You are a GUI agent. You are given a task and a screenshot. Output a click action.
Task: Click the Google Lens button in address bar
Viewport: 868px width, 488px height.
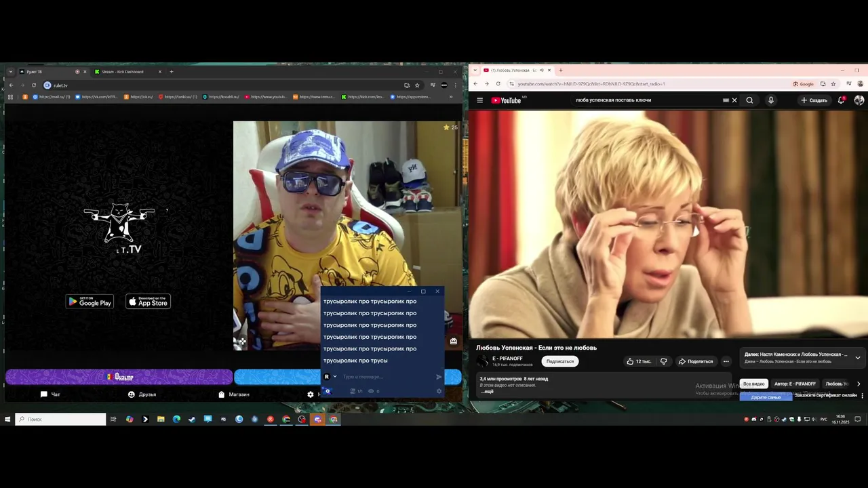(x=803, y=84)
